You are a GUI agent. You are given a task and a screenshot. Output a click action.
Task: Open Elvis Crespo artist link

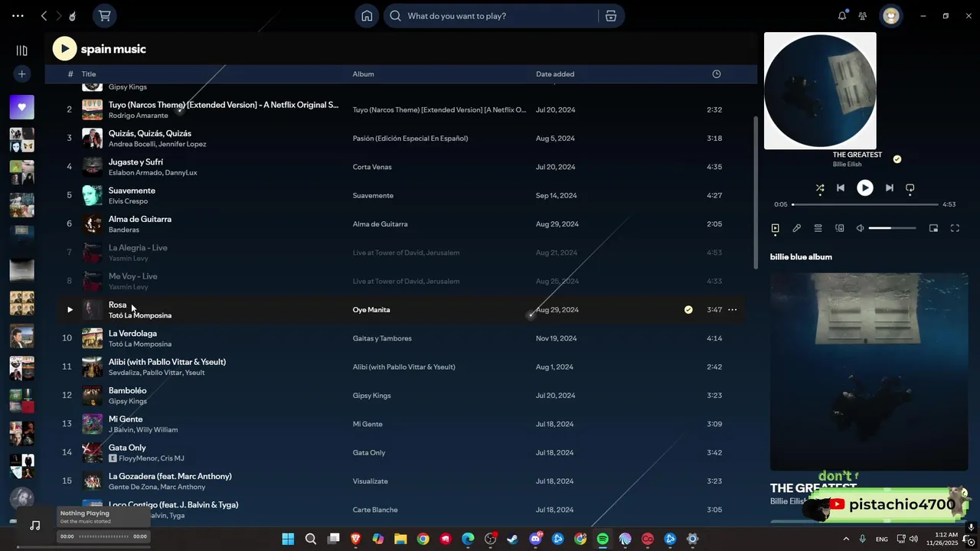coord(128,201)
